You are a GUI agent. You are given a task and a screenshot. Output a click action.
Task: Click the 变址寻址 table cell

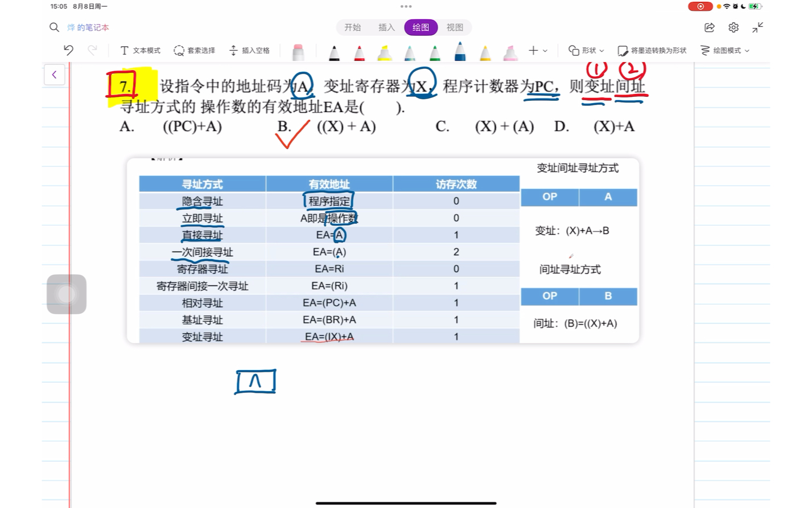[x=203, y=337]
